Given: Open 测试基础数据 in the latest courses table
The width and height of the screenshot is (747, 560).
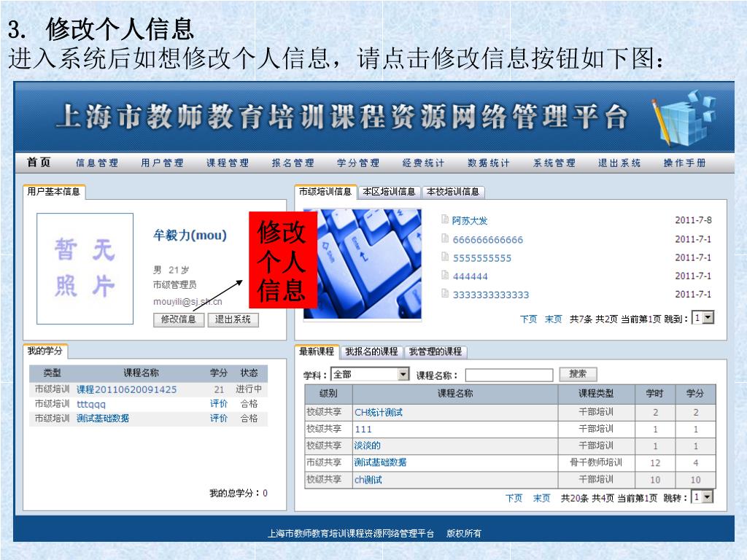Looking at the screenshot, I should click(x=380, y=462).
